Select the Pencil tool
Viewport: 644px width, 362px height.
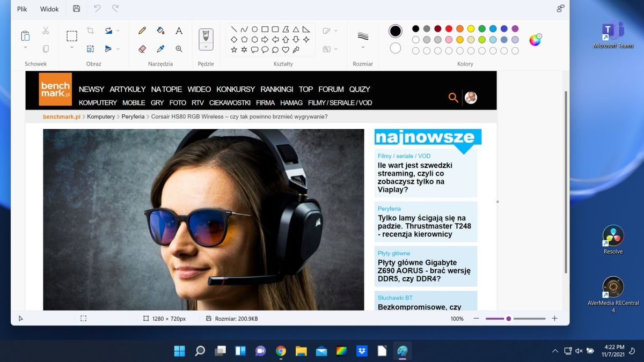point(142,31)
